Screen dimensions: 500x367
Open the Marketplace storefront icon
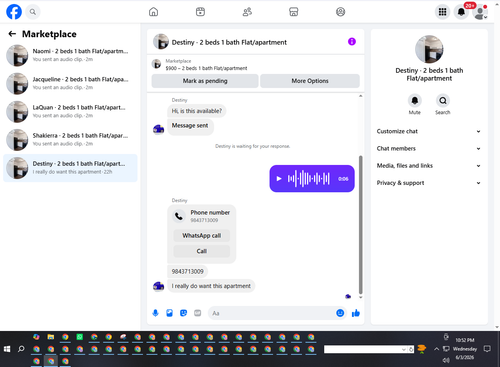coord(294,12)
